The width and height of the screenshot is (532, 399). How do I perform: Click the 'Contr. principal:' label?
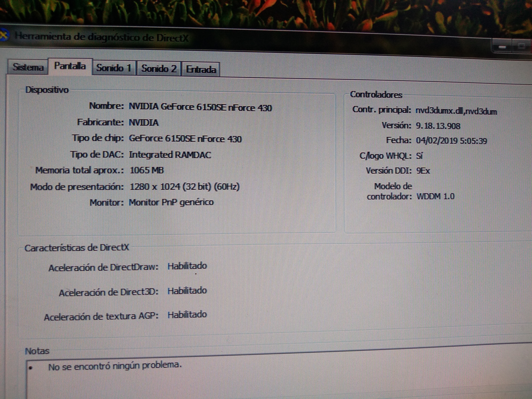[x=382, y=110]
